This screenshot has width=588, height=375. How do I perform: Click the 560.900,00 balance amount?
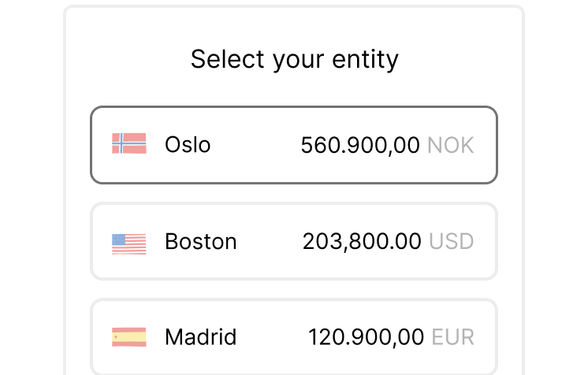359,145
